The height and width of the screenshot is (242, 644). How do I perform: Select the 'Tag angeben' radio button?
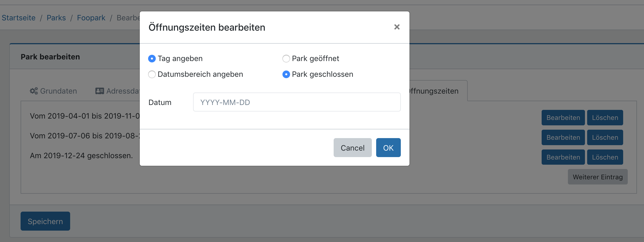pyautogui.click(x=152, y=59)
